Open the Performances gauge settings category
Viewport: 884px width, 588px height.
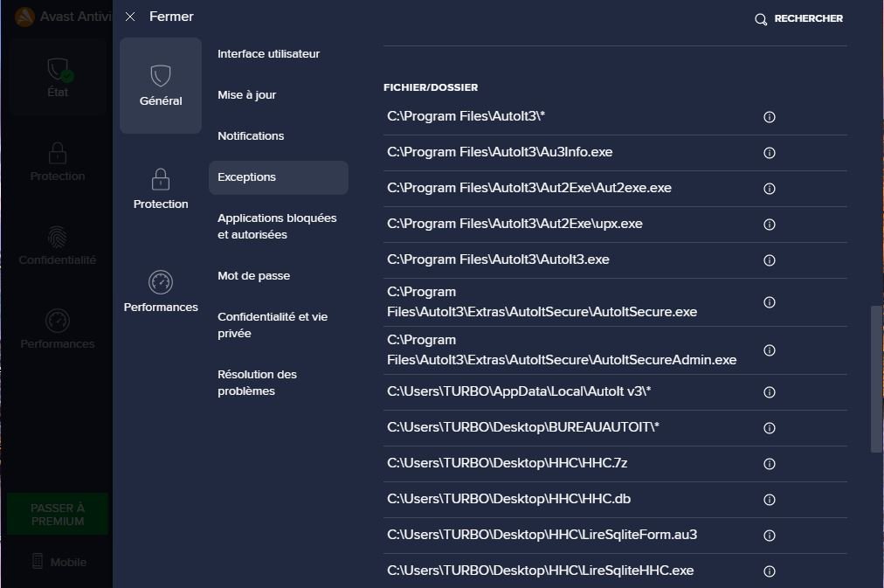pos(161,292)
